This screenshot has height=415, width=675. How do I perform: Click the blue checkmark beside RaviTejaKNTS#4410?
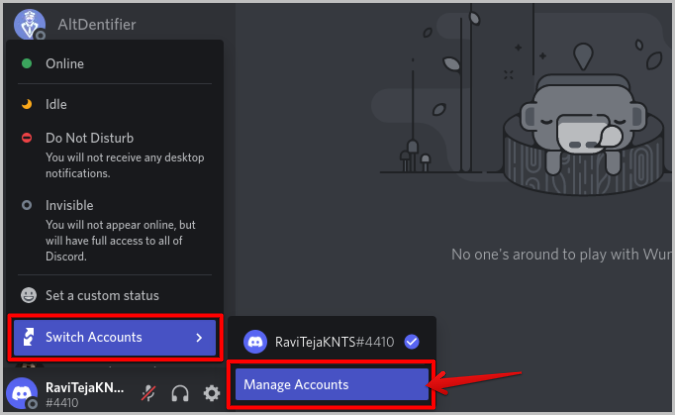pyautogui.click(x=412, y=342)
